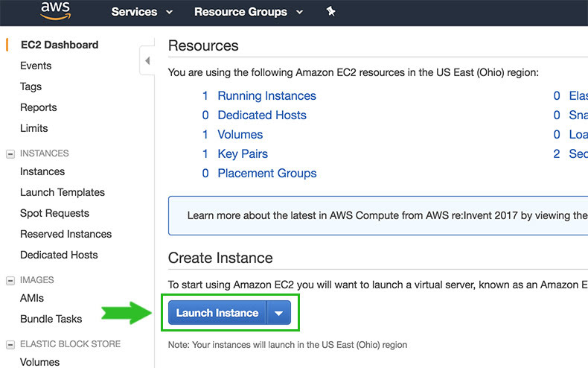The height and width of the screenshot is (368, 588).
Task: Open Tags in the sidebar
Action: tap(31, 86)
